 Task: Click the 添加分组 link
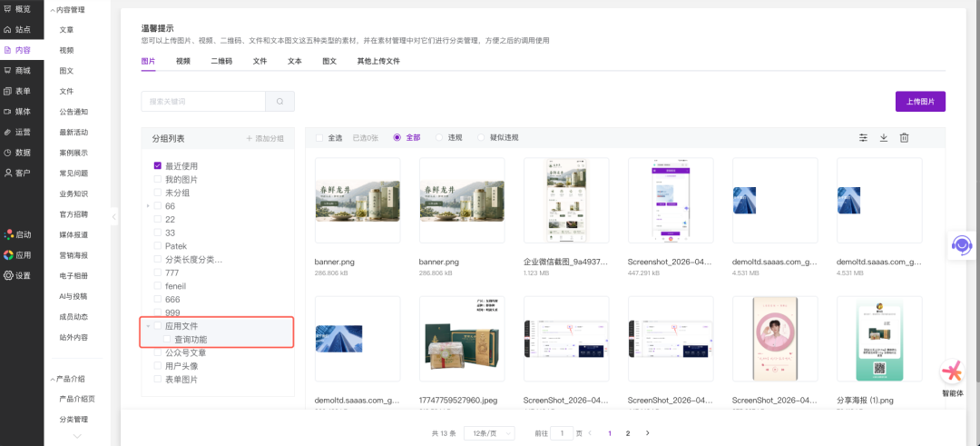pyautogui.click(x=265, y=139)
